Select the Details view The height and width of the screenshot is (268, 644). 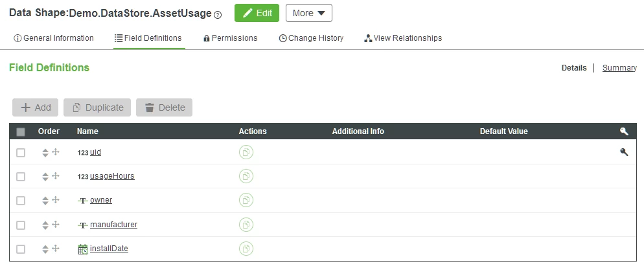click(x=574, y=68)
